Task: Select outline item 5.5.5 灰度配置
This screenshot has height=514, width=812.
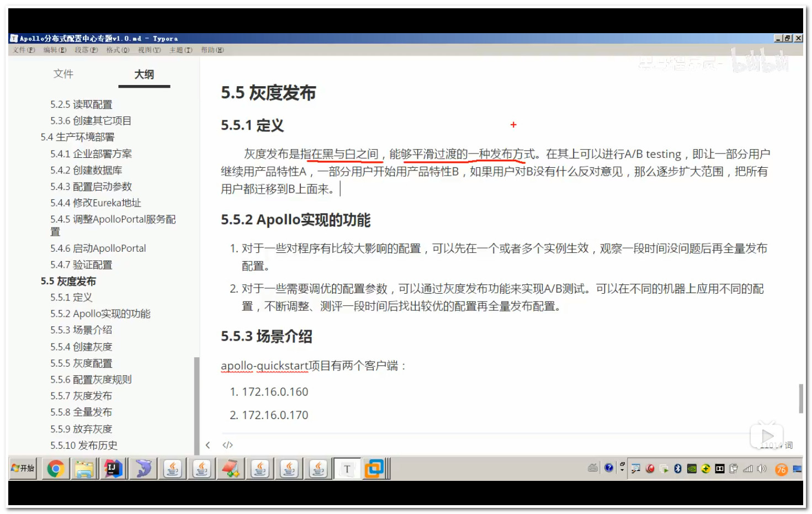Action: pyautogui.click(x=81, y=363)
